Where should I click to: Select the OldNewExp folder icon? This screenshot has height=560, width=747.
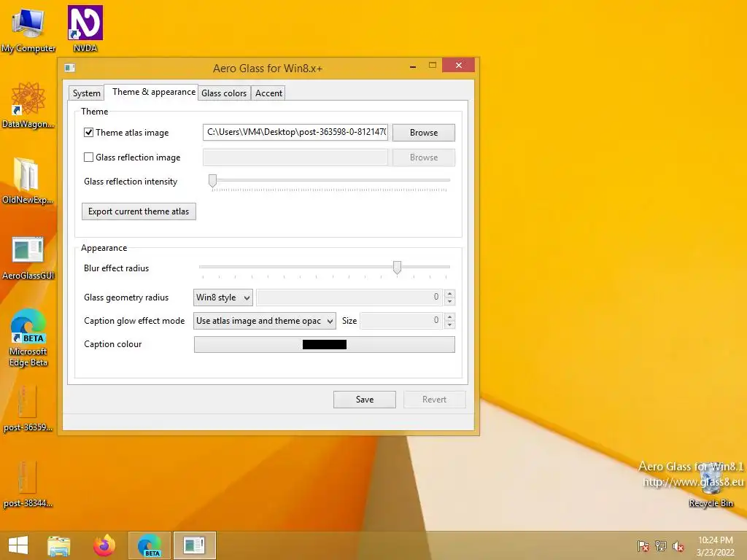[28, 182]
